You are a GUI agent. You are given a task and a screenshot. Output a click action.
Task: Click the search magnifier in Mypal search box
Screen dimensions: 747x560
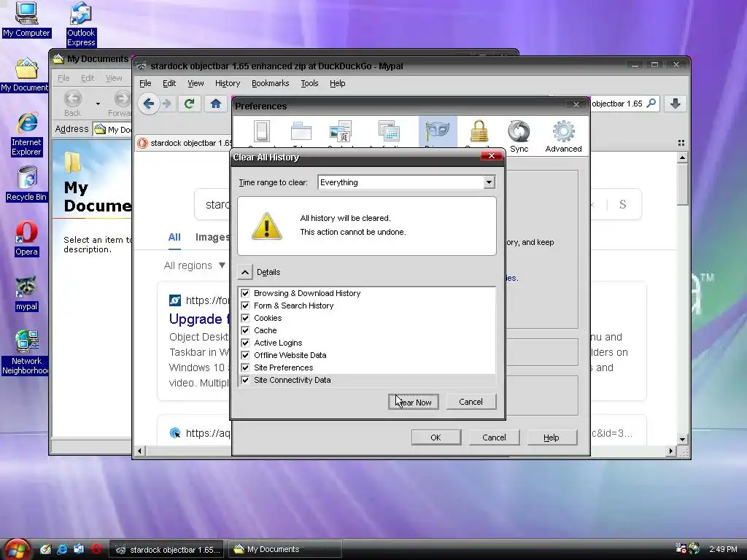tap(651, 103)
